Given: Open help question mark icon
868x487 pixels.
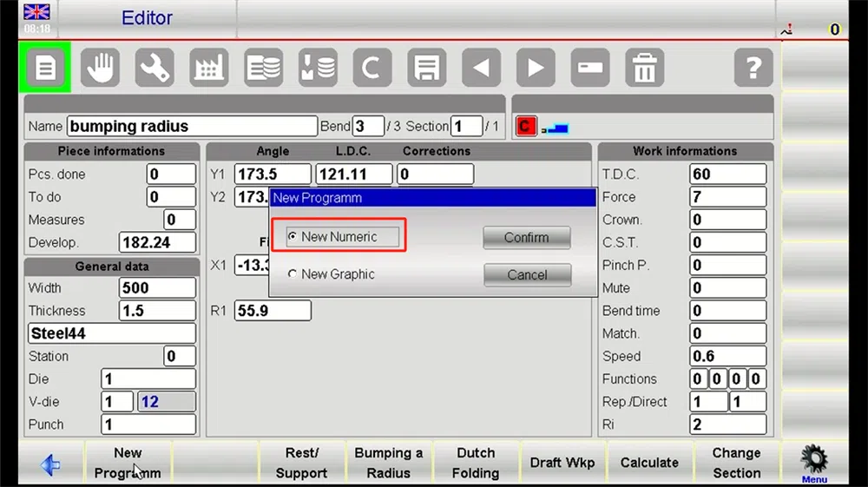Looking at the screenshot, I should pyautogui.click(x=753, y=68).
